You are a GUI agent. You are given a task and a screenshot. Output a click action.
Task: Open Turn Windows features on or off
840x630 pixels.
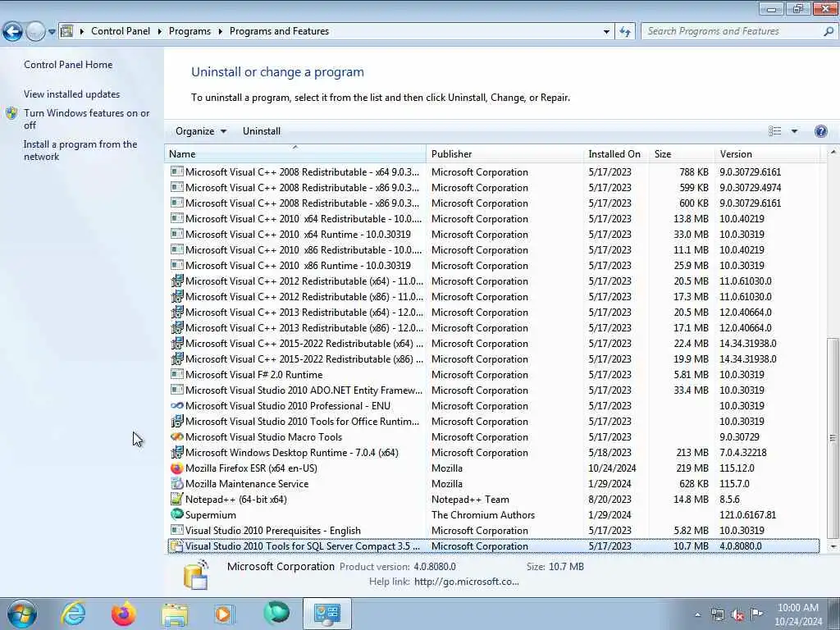pyautogui.click(x=87, y=119)
